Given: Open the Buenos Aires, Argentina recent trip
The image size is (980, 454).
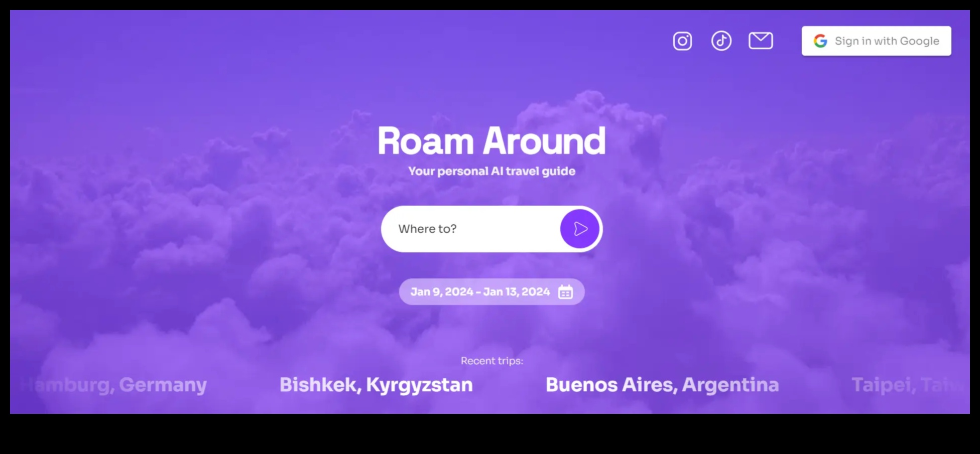Looking at the screenshot, I should click(662, 385).
